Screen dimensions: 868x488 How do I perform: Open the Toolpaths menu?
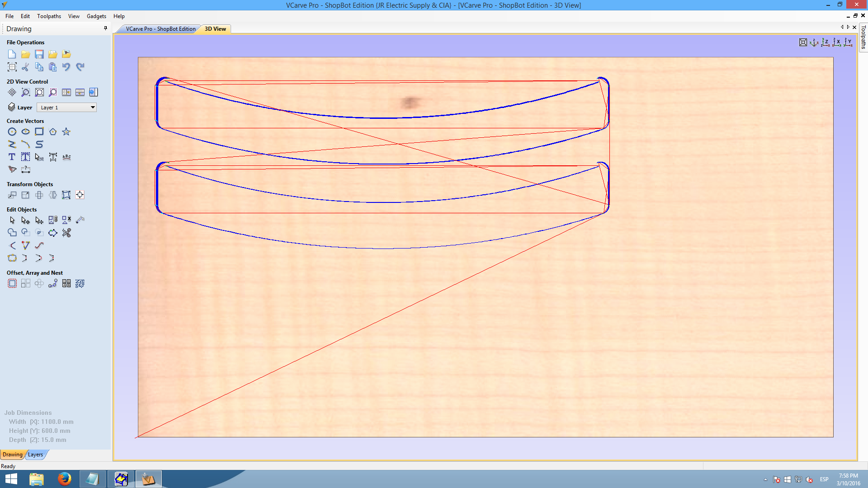pyautogui.click(x=49, y=16)
